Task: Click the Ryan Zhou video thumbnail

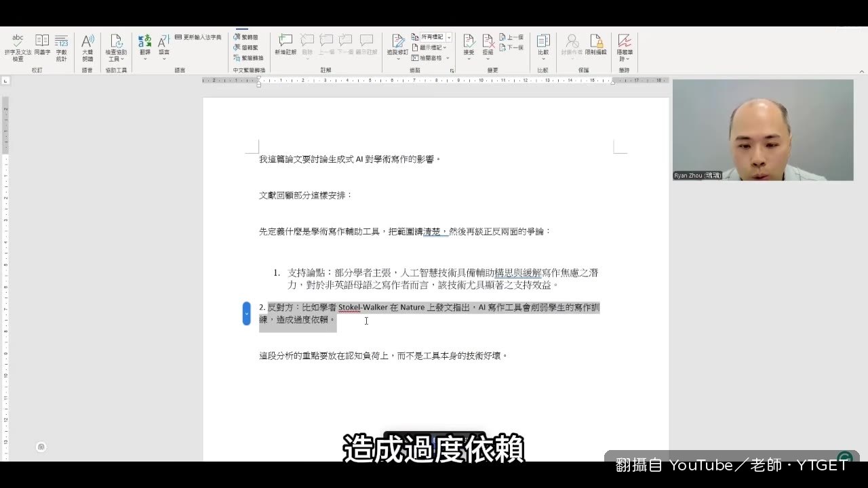Action: pyautogui.click(x=763, y=130)
